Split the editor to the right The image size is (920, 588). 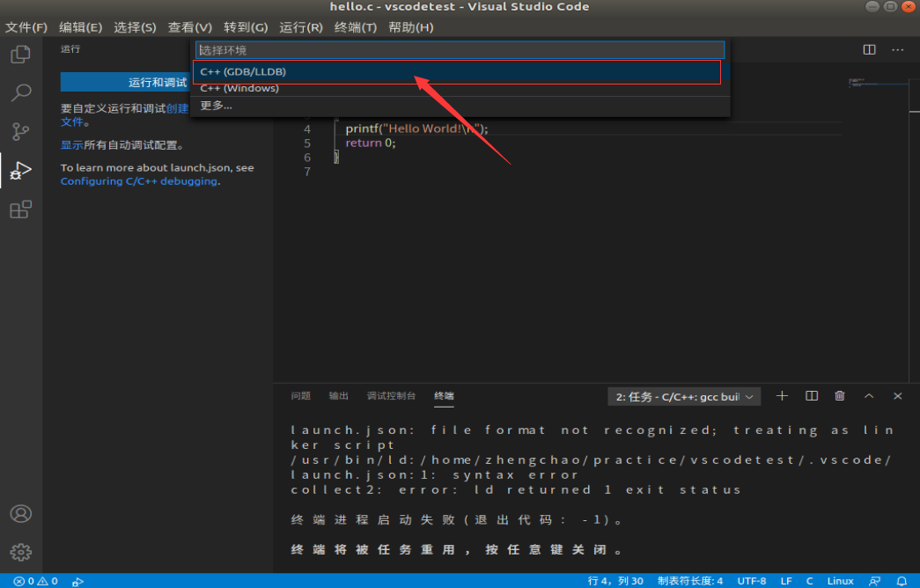(870, 50)
